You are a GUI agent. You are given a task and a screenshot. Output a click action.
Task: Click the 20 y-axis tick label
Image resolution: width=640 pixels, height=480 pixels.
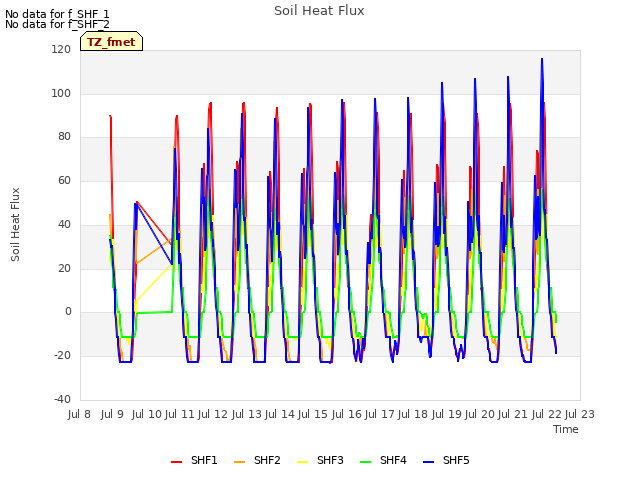[x=64, y=268]
